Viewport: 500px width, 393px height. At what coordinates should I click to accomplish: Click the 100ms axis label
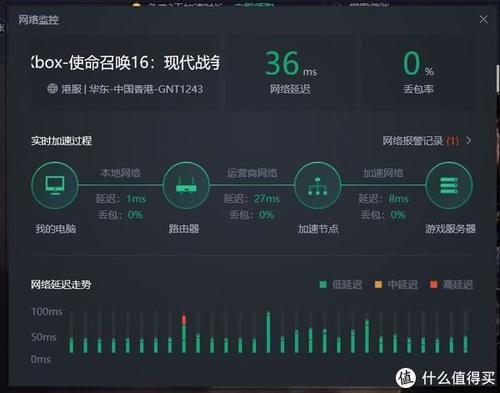(47, 311)
